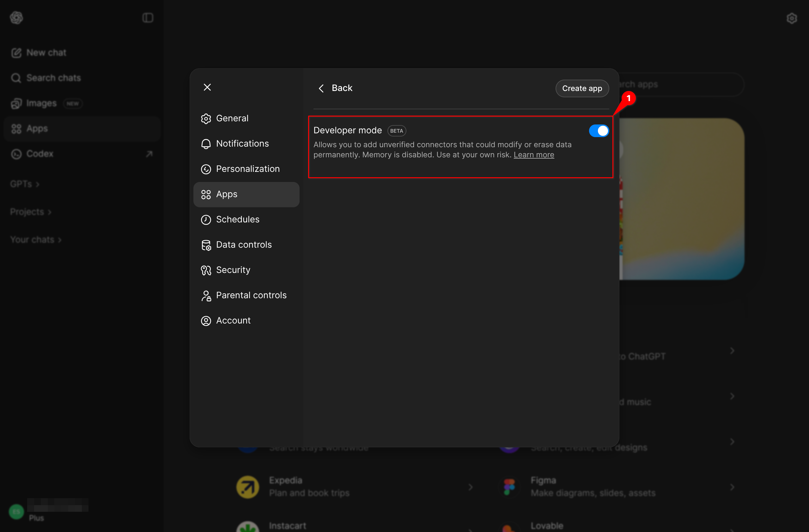The width and height of the screenshot is (809, 532).
Task: Expand the GPTs section chevron
Action: [38, 184]
